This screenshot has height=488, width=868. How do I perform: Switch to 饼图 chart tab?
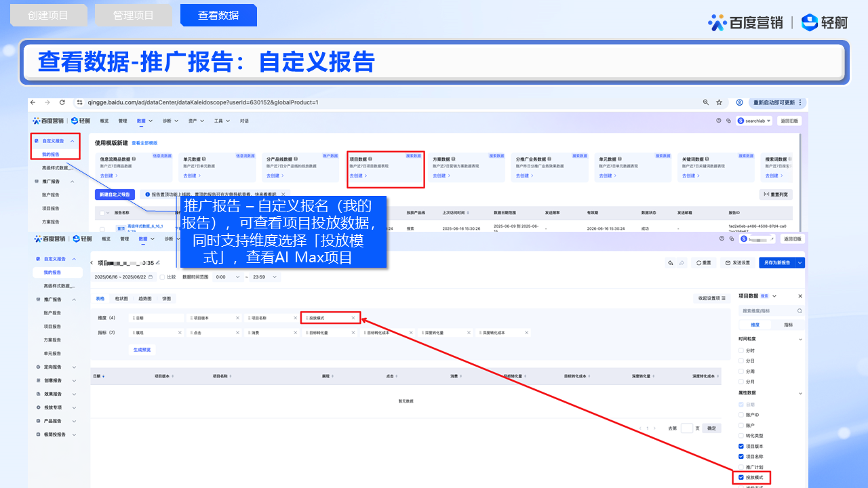click(x=166, y=298)
